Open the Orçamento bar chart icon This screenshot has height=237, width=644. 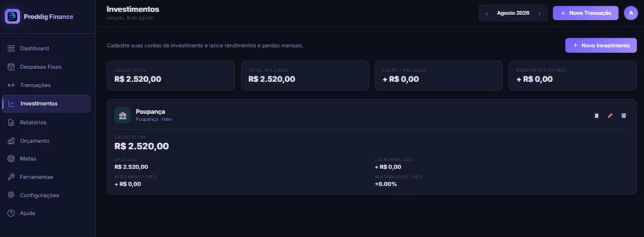(x=11, y=141)
